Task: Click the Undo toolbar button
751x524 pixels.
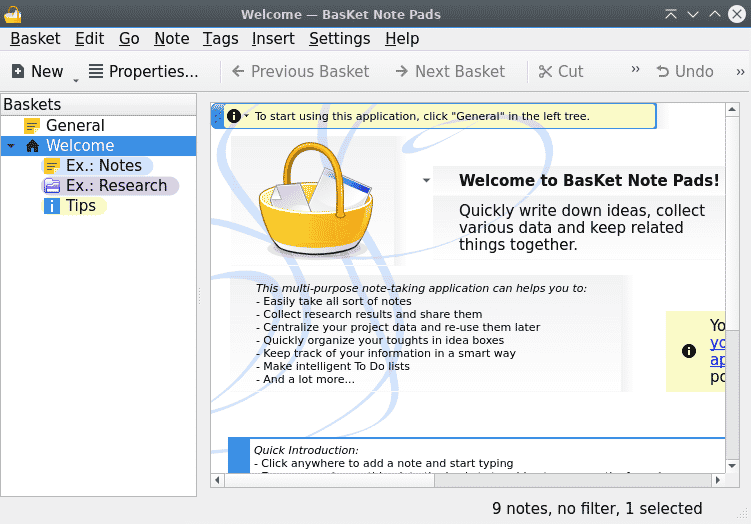Action: pyautogui.click(x=685, y=71)
